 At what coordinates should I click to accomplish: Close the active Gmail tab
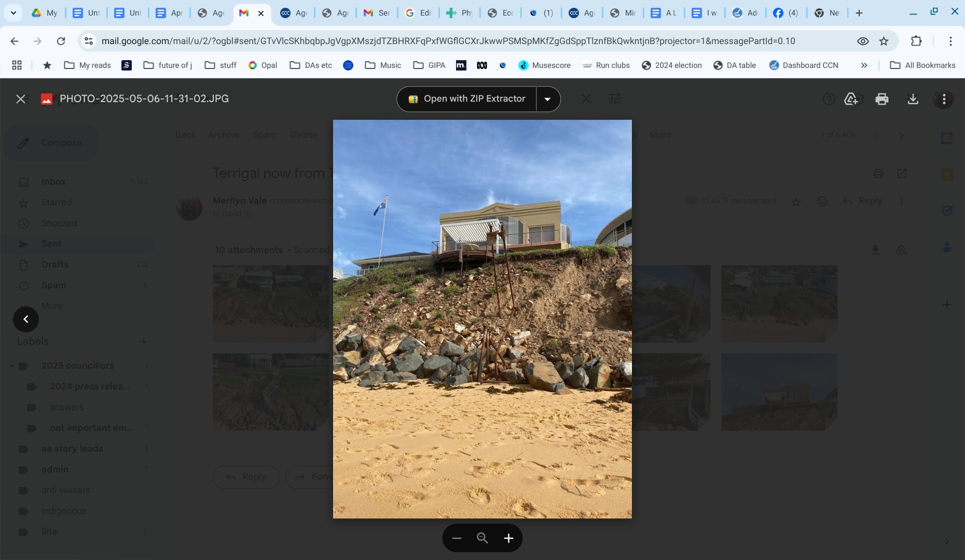point(261,13)
